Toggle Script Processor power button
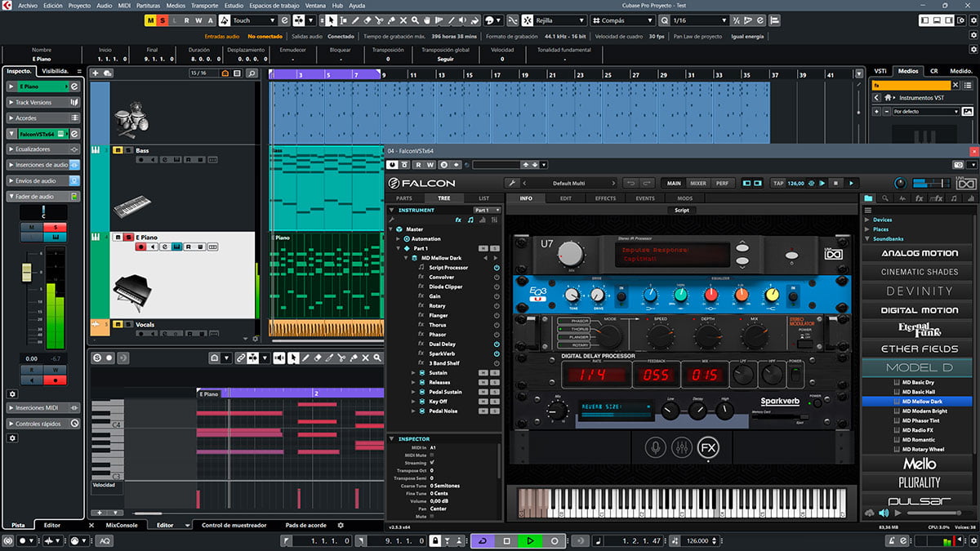Screen dimensions: 980x551 pyautogui.click(x=497, y=268)
